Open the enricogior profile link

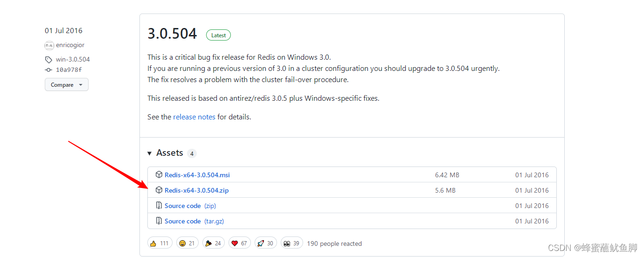pos(70,45)
